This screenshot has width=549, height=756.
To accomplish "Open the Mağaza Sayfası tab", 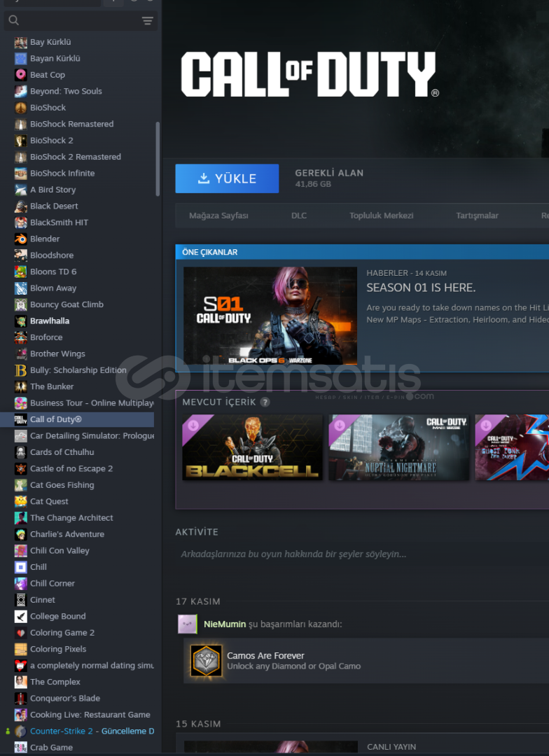I will 218,216.
